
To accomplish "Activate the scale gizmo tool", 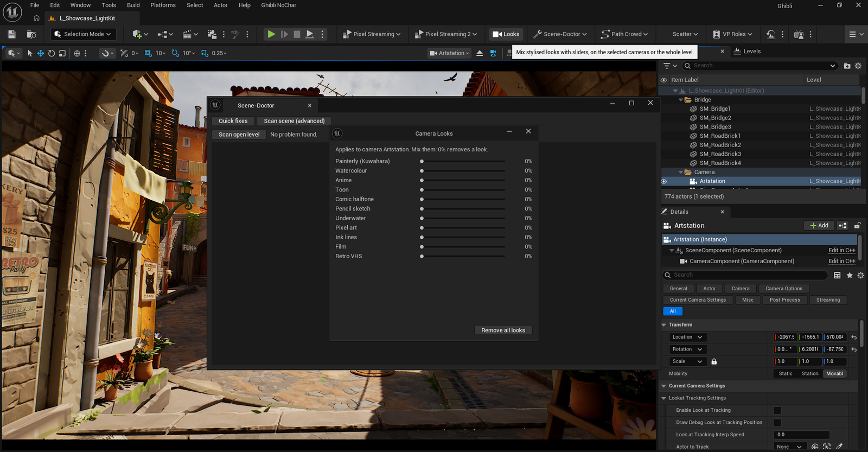I will 62,53.
